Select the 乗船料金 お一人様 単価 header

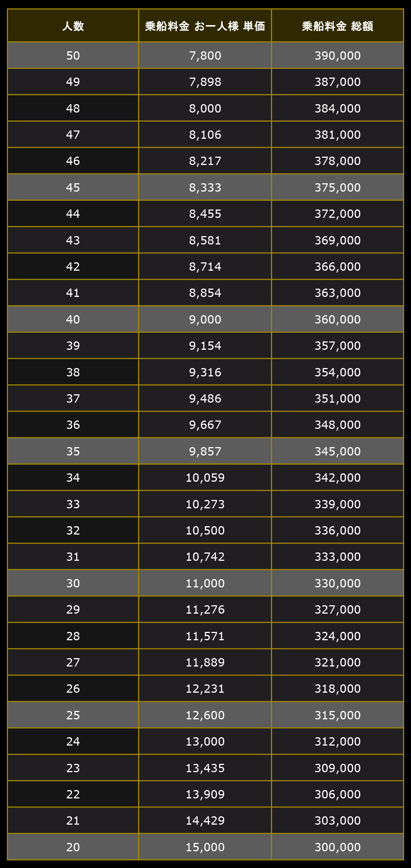(205, 25)
